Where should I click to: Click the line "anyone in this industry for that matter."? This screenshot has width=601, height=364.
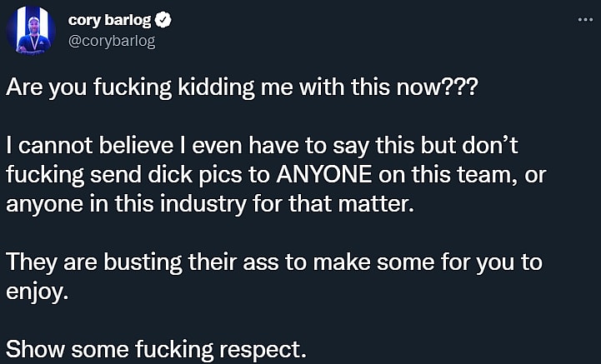[x=209, y=204]
